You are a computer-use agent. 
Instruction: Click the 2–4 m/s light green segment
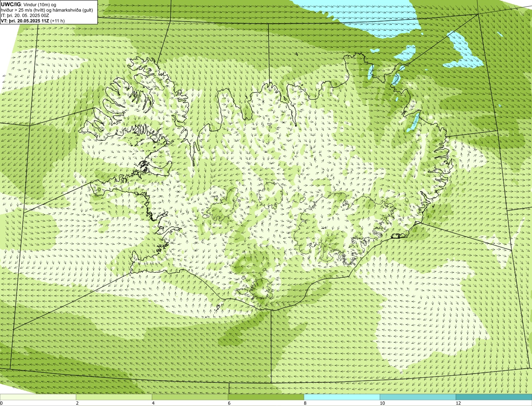(x=114, y=397)
